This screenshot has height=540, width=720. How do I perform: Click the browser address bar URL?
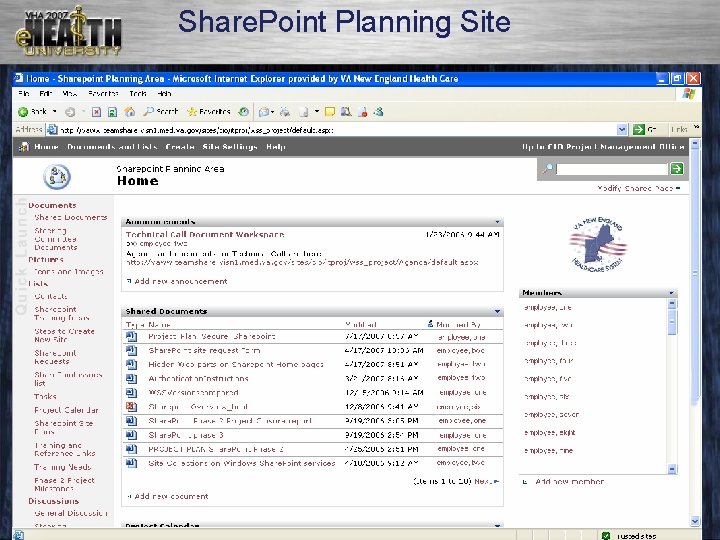(197, 130)
